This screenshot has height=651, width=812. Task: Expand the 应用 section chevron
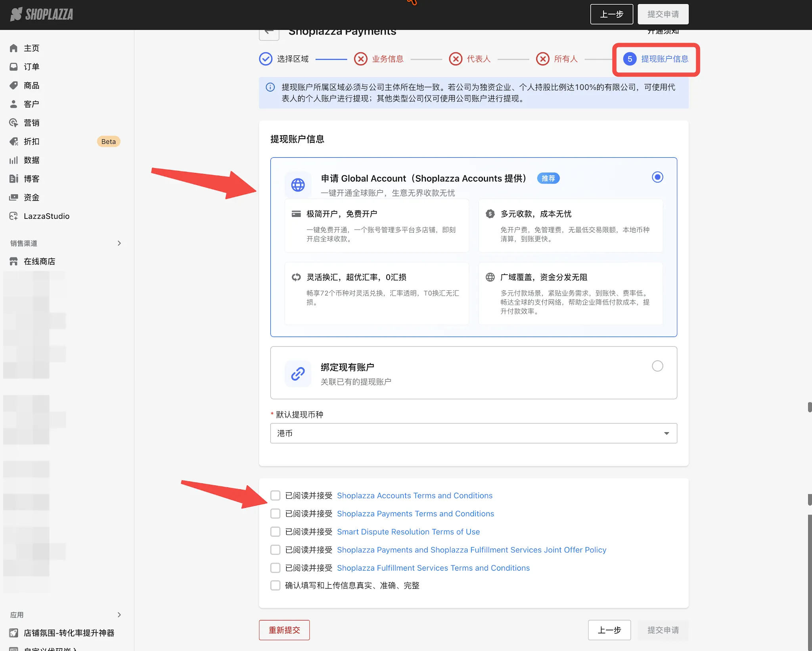point(119,615)
